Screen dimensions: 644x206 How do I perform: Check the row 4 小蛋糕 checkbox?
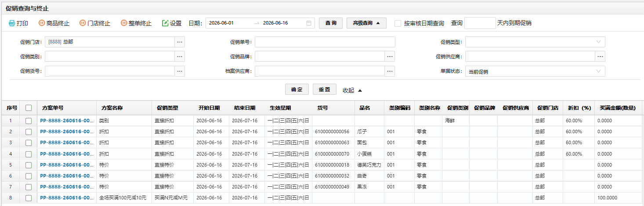(29, 154)
